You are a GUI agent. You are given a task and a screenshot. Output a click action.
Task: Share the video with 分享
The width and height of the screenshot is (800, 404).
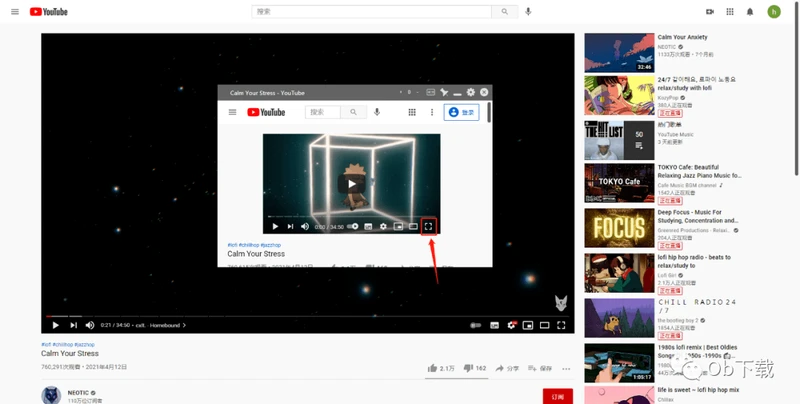pyautogui.click(x=507, y=368)
